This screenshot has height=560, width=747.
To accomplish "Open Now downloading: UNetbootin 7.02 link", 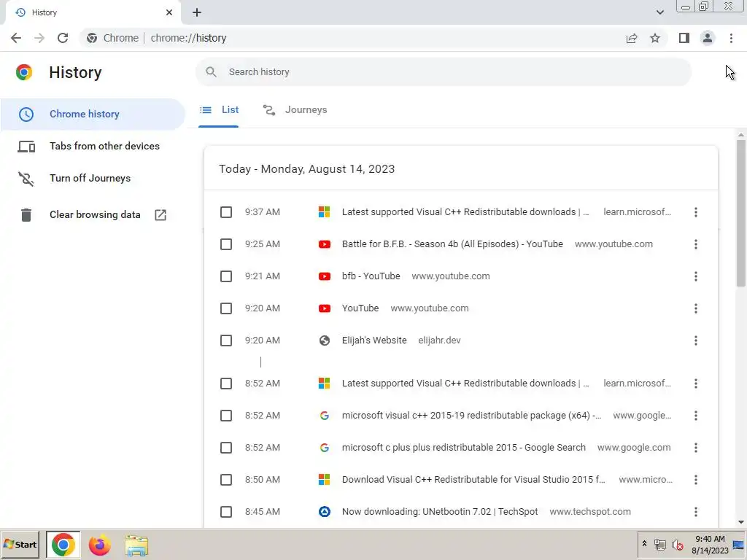I will pos(440,512).
